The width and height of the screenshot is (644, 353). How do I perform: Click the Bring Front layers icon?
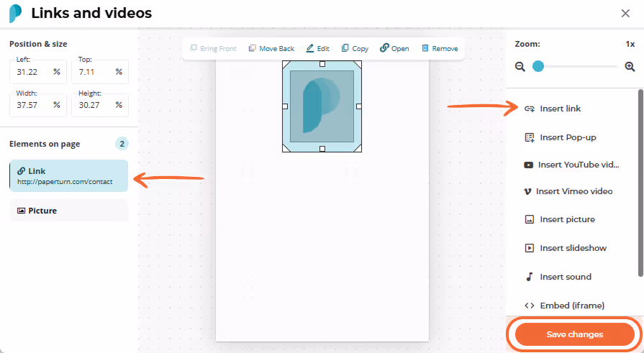[x=193, y=48]
